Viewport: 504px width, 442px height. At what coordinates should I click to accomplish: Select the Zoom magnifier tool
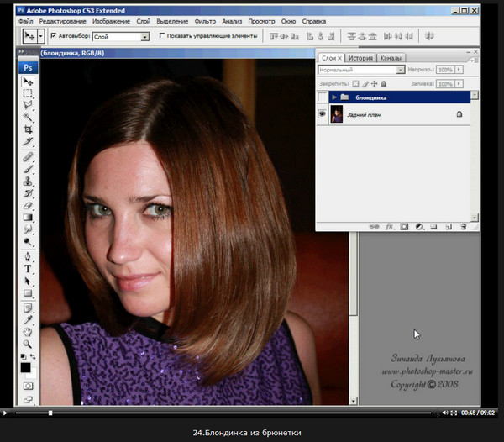pyautogui.click(x=29, y=345)
